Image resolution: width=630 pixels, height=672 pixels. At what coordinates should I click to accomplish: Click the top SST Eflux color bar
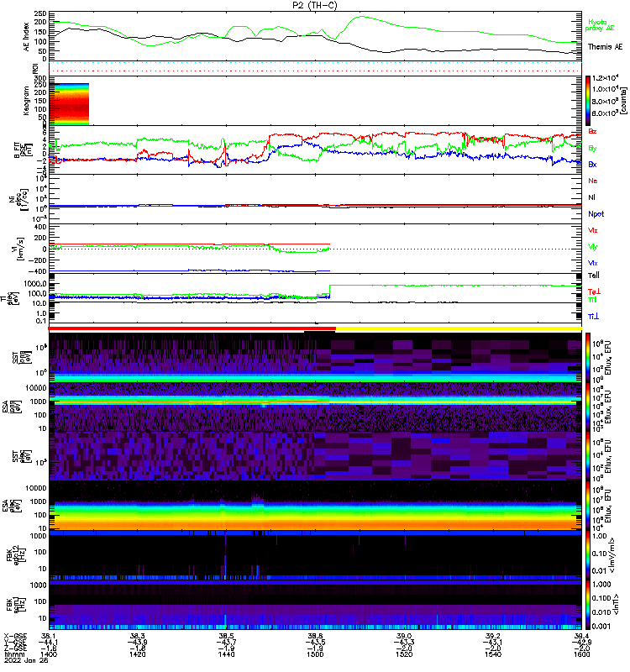(589, 354)
